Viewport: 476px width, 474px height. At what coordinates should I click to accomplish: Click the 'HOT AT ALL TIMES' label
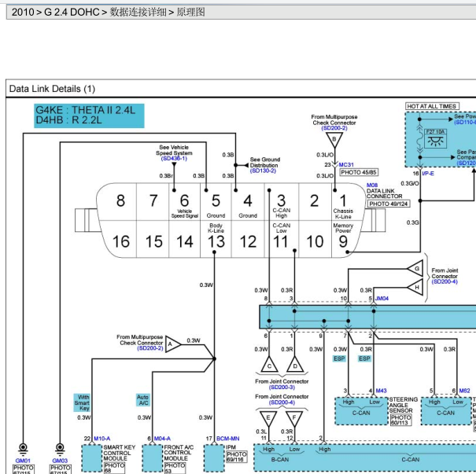pyautogui.click(x=432, y=106)
